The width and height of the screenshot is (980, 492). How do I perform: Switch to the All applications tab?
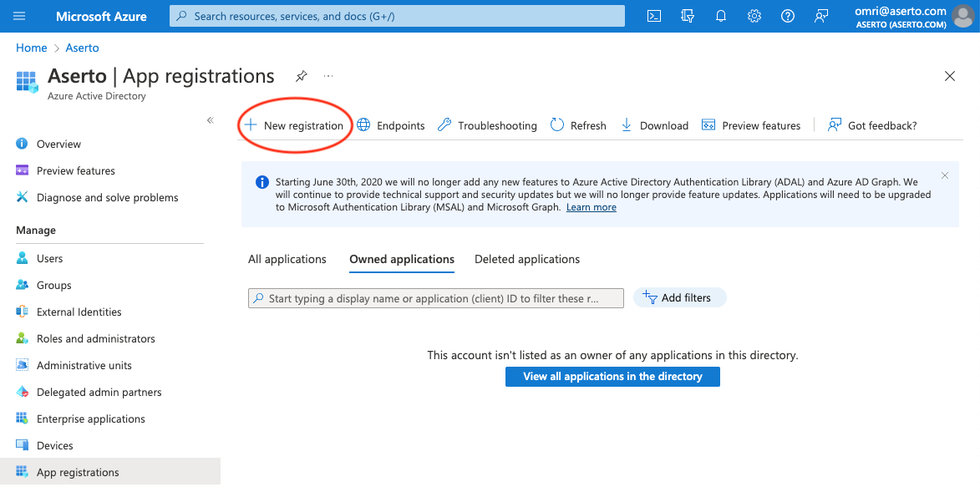coord(287,259)
